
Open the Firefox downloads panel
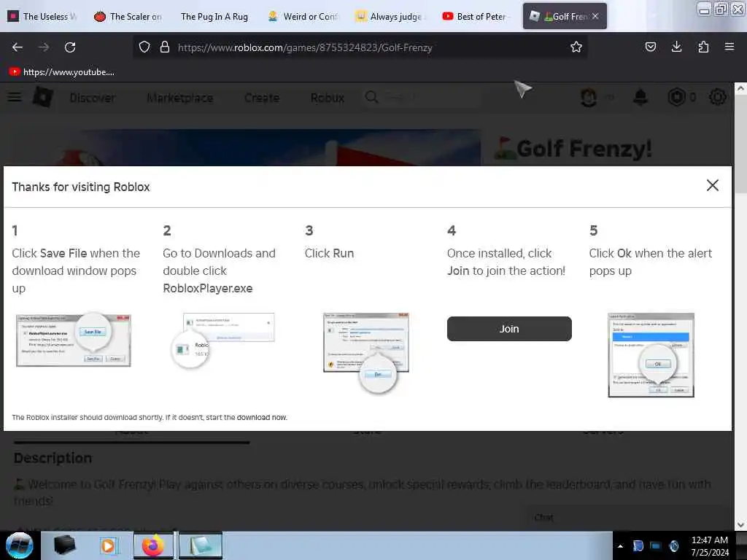(x=676, y=47)
